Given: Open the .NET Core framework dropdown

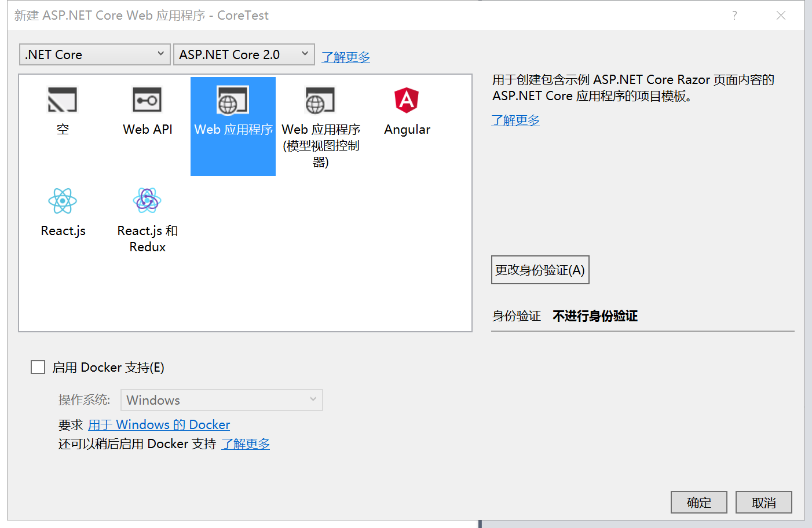Looking at the screenshot, I should click(95, 54).
